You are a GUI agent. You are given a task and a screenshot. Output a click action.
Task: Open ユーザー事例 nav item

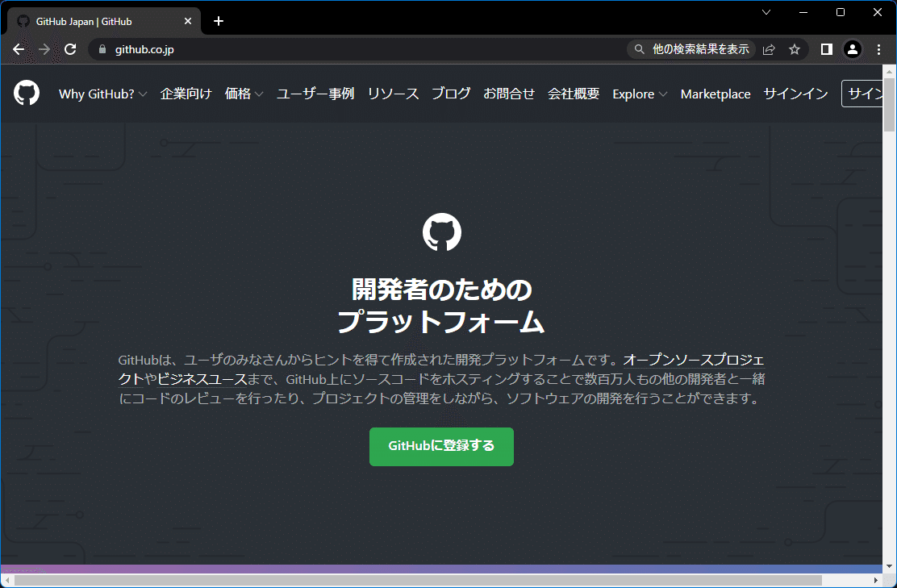click(x=315, y=94)
